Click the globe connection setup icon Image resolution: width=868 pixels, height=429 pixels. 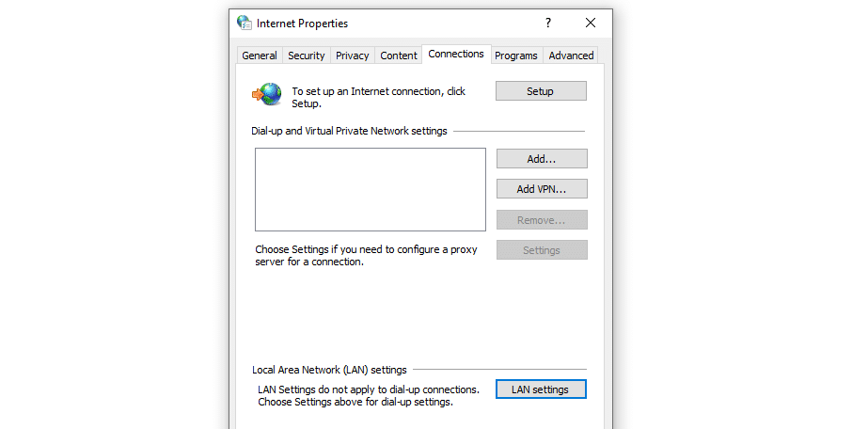267,93
